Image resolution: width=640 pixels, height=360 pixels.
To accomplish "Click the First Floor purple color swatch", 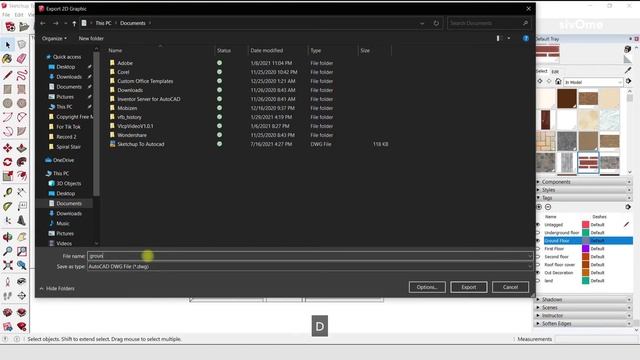I will [x=585, y=249].
